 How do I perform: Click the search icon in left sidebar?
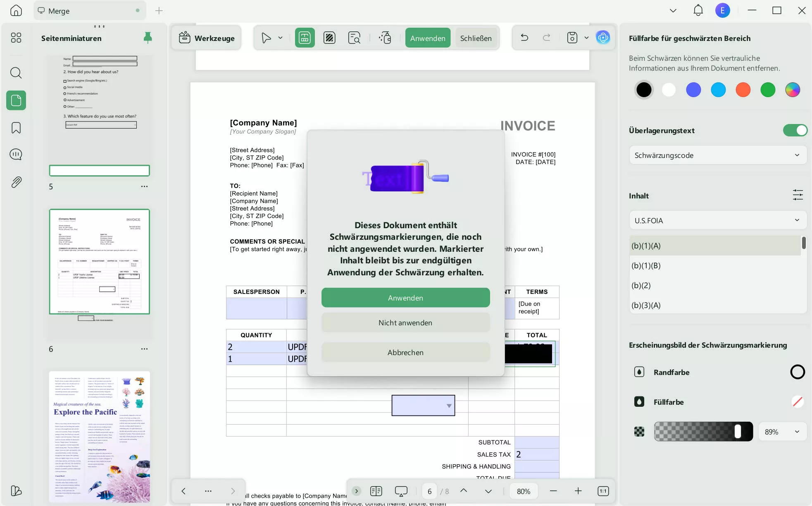pos(16,73)
